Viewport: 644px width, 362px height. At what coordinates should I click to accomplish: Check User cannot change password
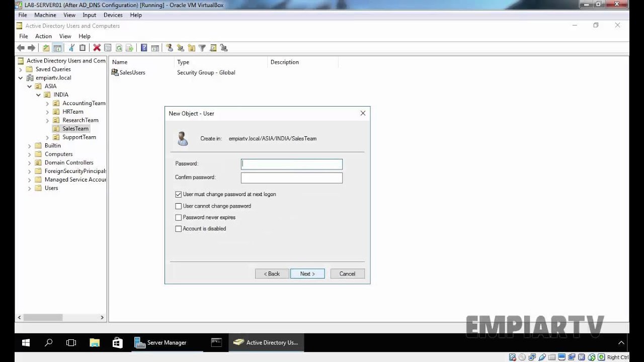(x=178, y=206)
